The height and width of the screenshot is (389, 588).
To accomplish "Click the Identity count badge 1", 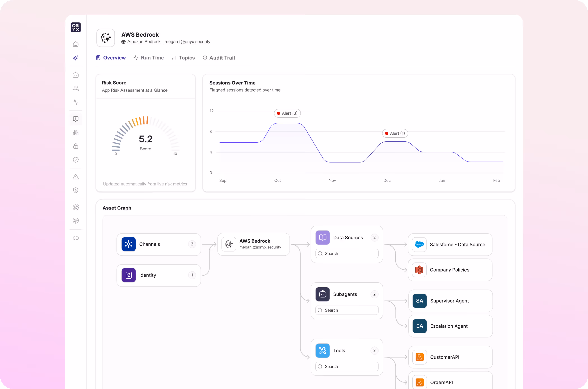I will pyautogui.click(x=192, y=275).
